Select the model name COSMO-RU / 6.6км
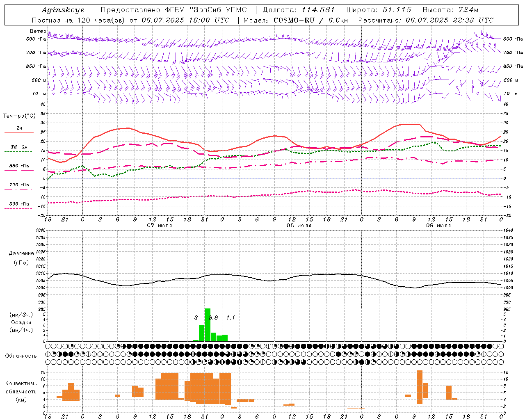Screen dimensions: 525x420 [x=310, y=20]
